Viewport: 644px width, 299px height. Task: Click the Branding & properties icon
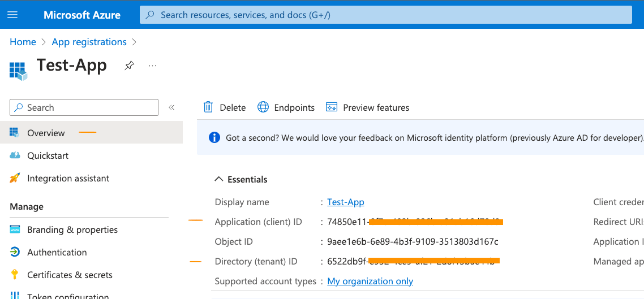point(15,229)
